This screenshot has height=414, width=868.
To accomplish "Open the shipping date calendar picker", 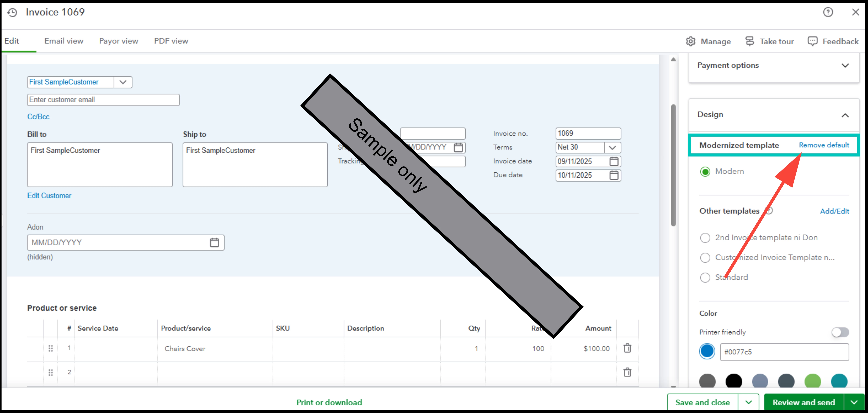I will pos(458,148).
